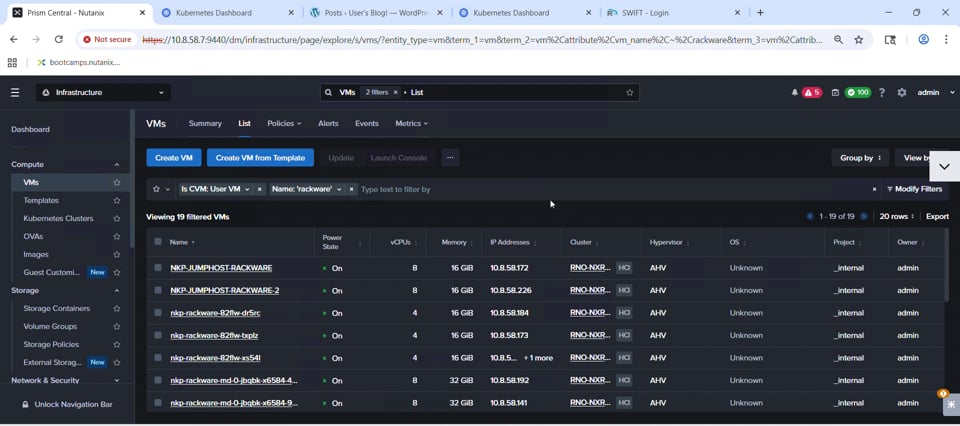
Task: Switch to the Events tab
Action: 367,123
